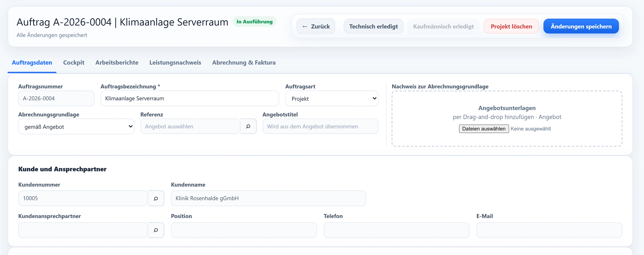Save with Änderungen speichern

(x=581, y=26)
